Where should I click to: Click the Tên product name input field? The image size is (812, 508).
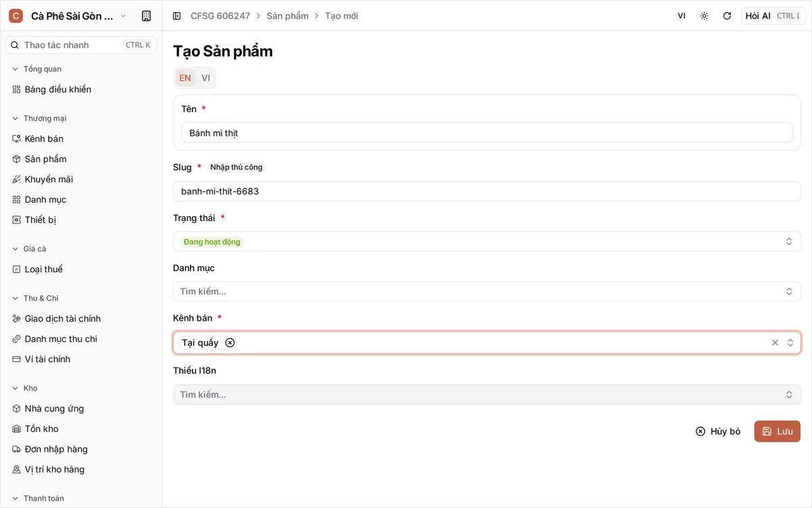click(486, 132)
